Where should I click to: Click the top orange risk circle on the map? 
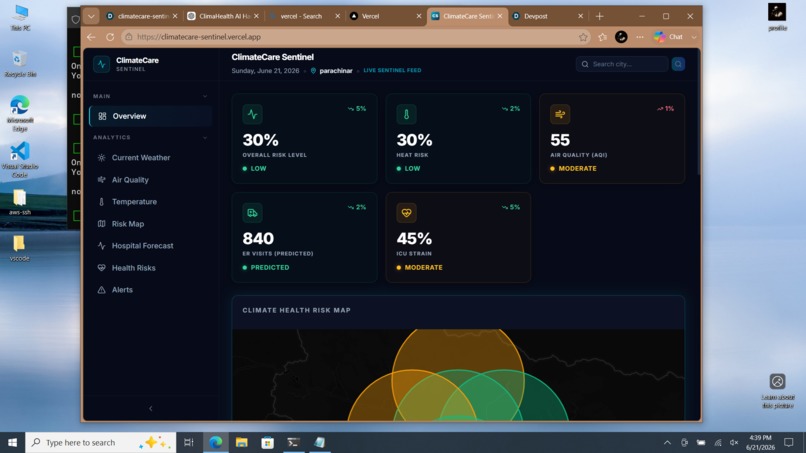click(457, 350)
